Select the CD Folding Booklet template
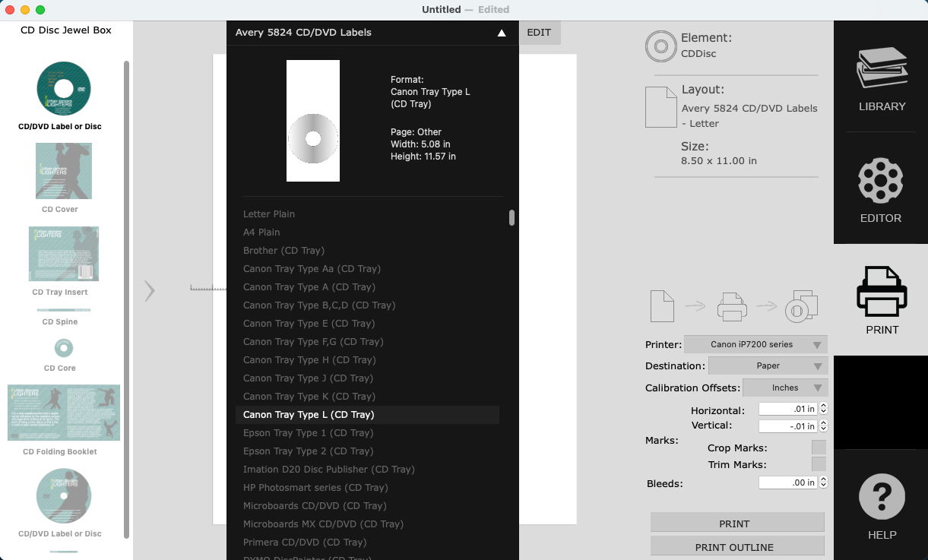This screenshot has width=928, height=560. tap(63, 413)
